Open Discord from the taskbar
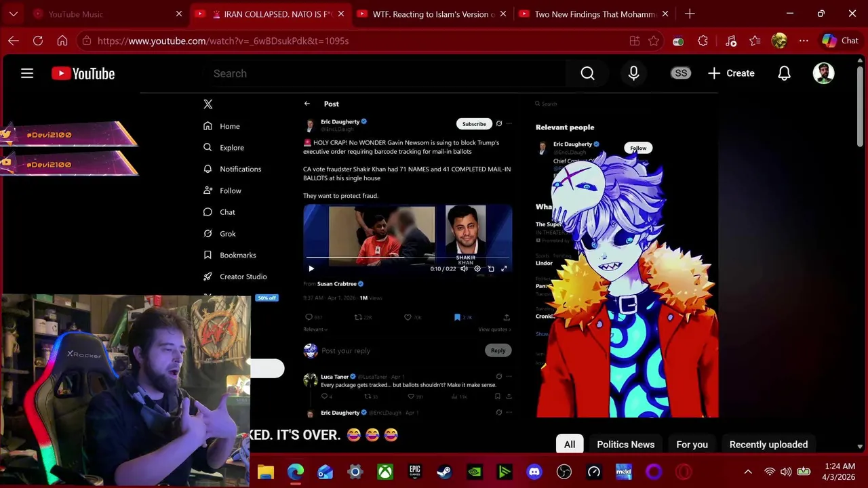 [x=534, y=472]
